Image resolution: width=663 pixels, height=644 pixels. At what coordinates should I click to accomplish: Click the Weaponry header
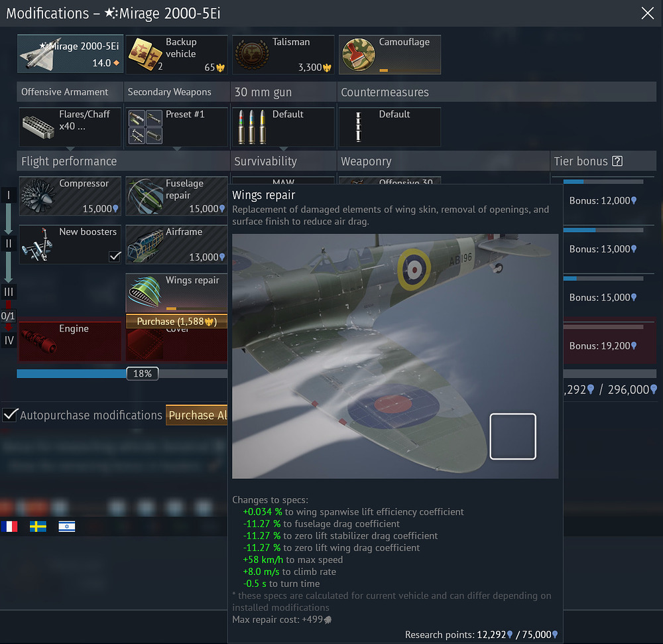443,161
